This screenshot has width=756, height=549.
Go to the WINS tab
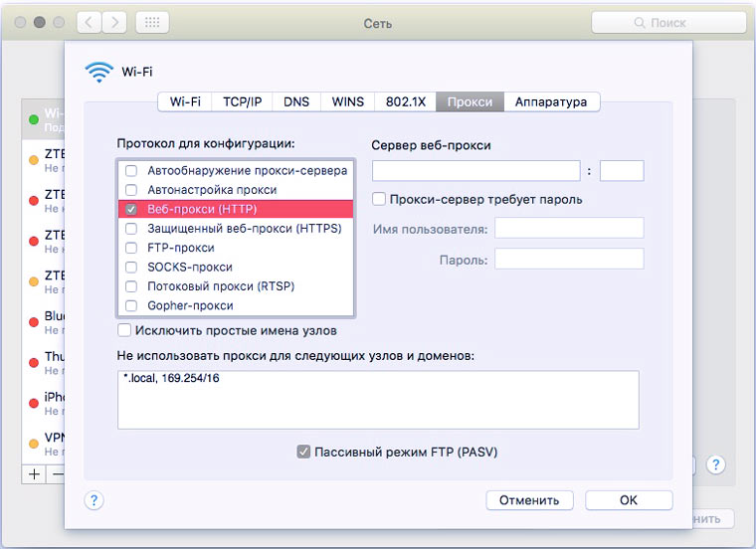(347, 101)
